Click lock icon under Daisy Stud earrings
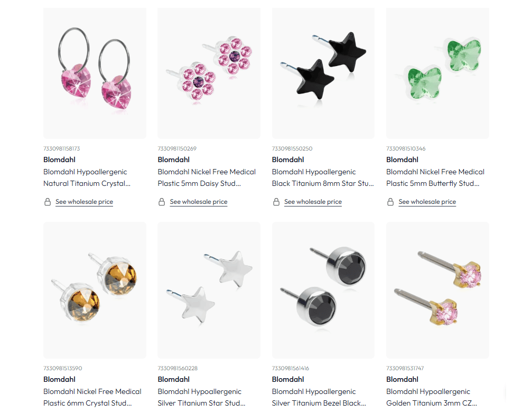Viewport: 532px width, 413px height. click(x=162, y=202)
